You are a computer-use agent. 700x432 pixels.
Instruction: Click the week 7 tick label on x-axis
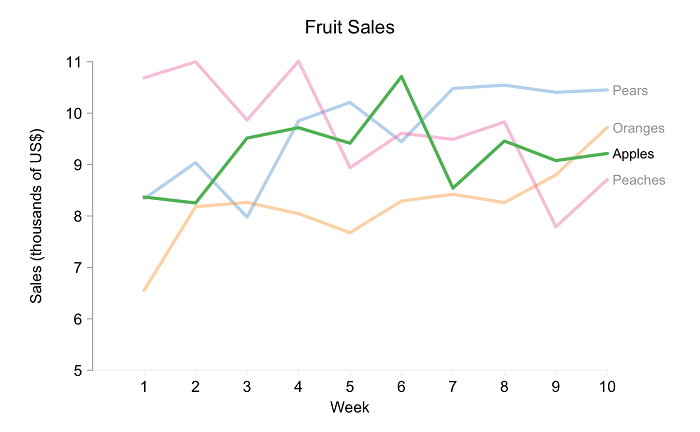point(452,386)
